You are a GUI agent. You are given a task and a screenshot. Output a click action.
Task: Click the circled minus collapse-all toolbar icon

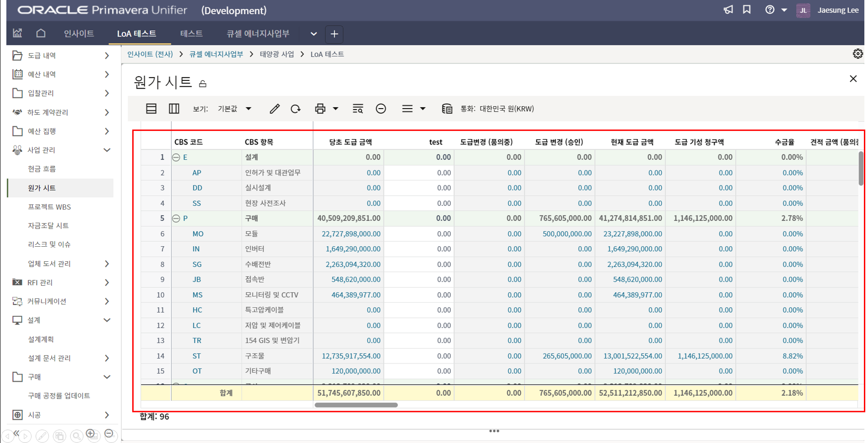pyautogui.click(x=381, y=109)
